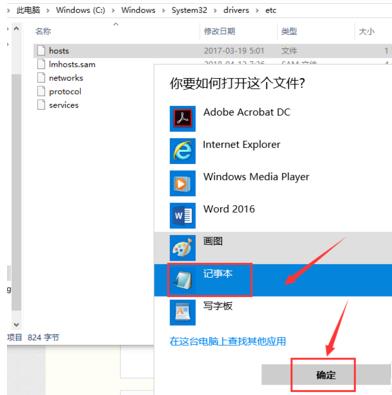Pick the Windows Media Player icon

[x=183, y=183]
